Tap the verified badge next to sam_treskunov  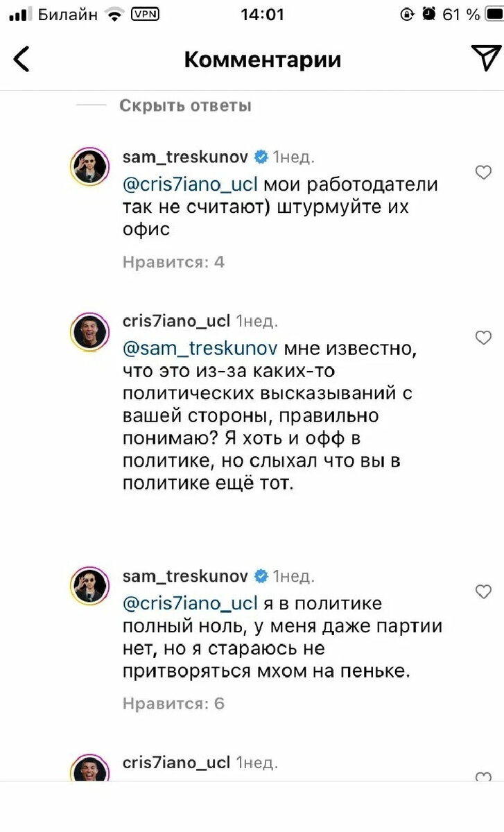coord(261,157)
